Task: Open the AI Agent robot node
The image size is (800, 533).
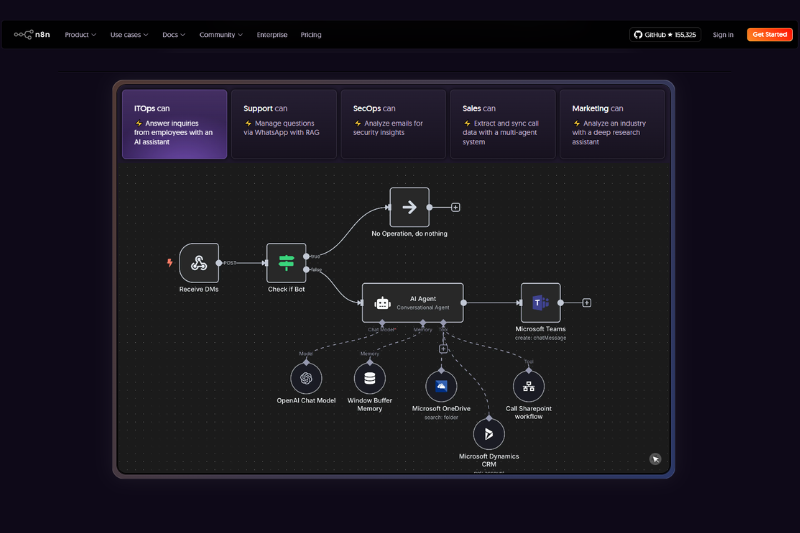Action: point(382,302)
